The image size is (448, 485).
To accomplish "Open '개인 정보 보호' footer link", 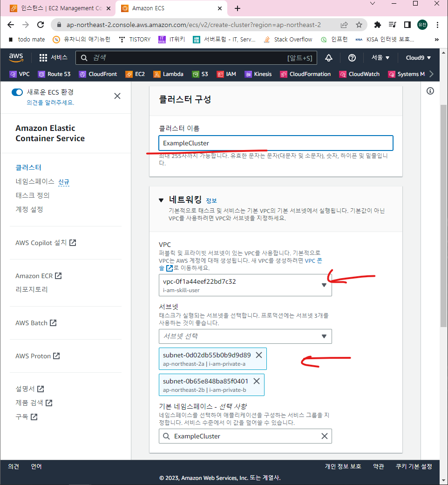I will pos(343,466).
